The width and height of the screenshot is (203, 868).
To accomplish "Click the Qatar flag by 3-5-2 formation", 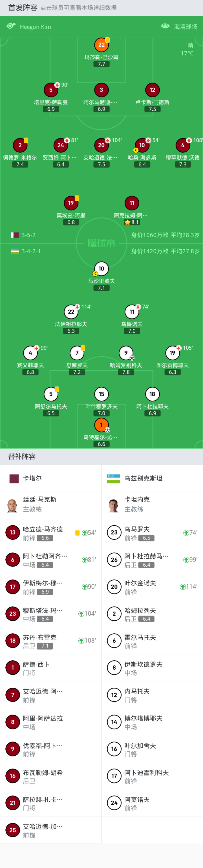I will (x=15, y=235).
